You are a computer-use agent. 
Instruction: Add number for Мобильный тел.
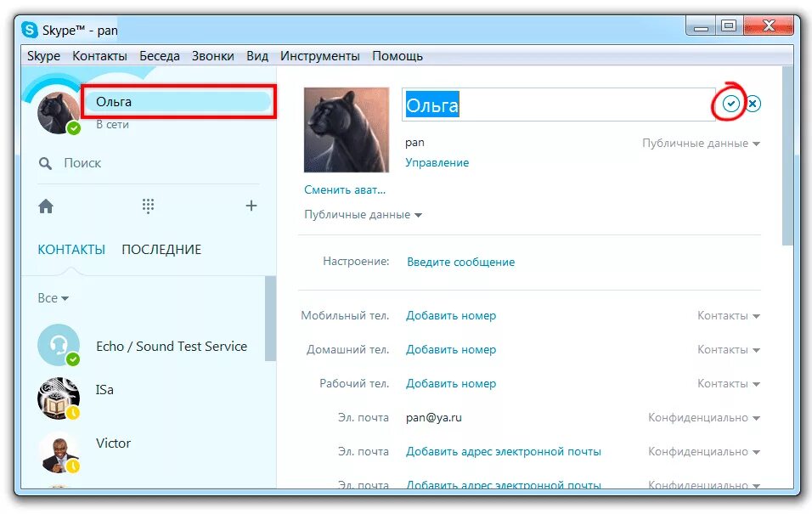point(451,315)
